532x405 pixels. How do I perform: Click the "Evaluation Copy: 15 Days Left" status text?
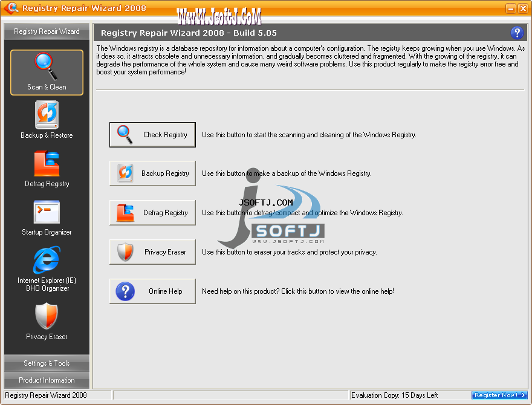(394, 395)
